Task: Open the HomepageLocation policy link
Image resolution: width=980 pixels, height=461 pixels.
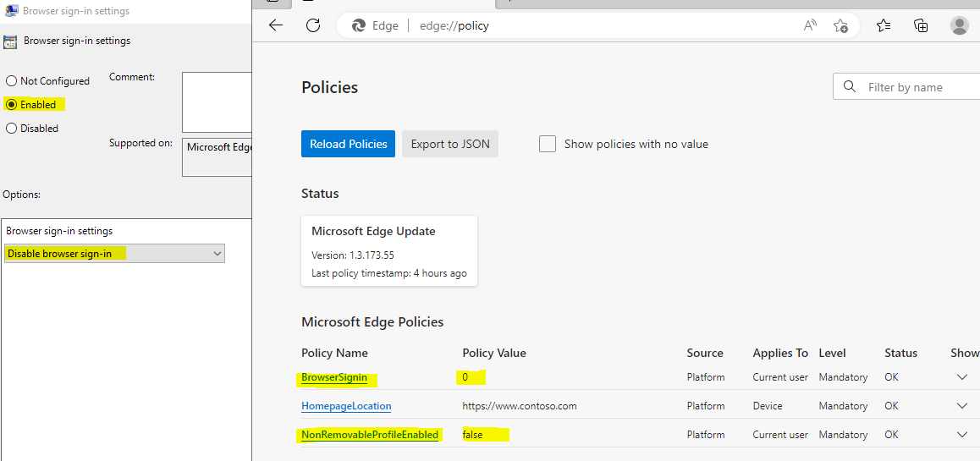Action: pyautogui.click(x=346, y=406)
